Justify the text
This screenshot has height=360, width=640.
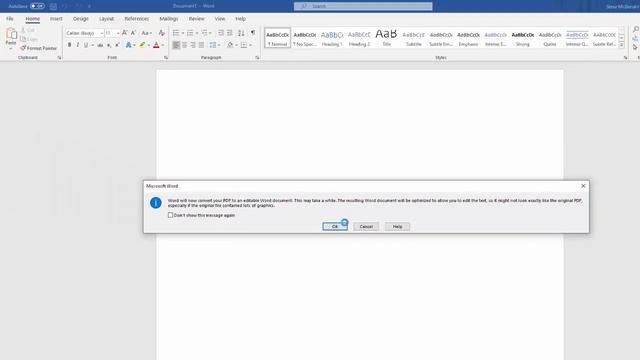[201, 45]
